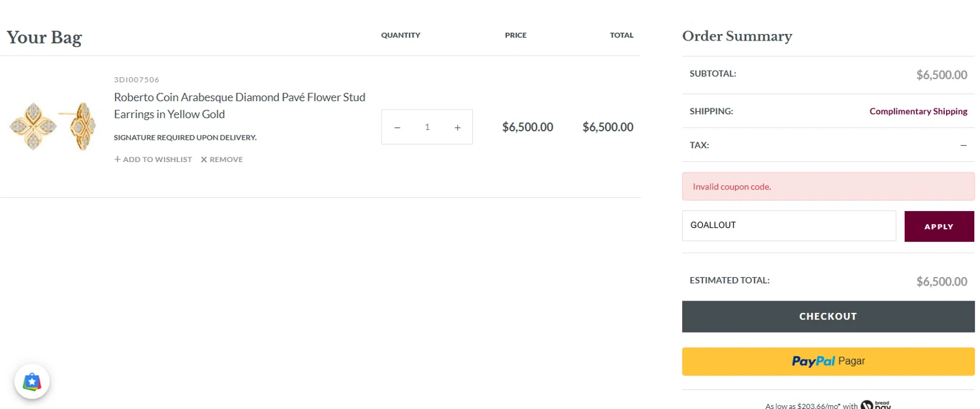Click the earrings product thumbnail

pos(52,126)
